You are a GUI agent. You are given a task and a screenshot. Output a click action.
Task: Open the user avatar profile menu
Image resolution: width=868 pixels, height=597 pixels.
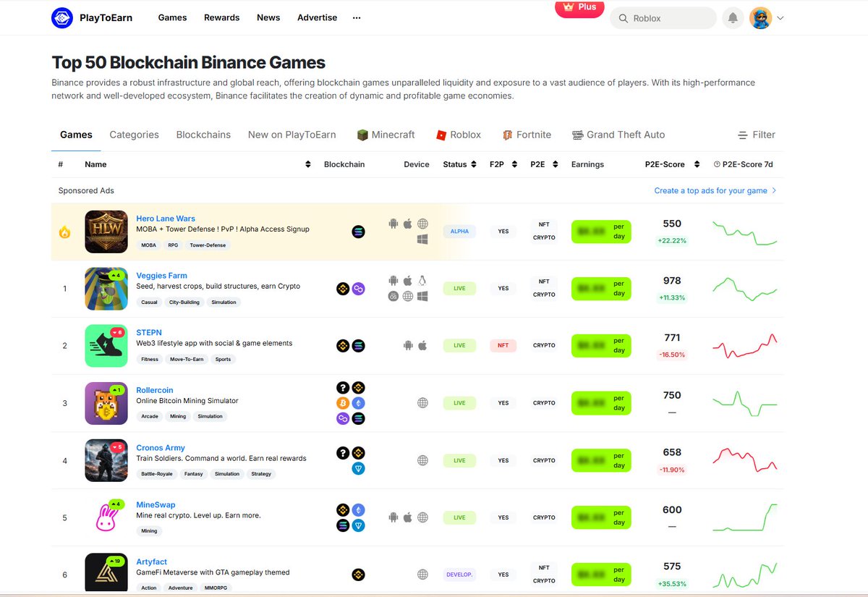tap(760, 18)
